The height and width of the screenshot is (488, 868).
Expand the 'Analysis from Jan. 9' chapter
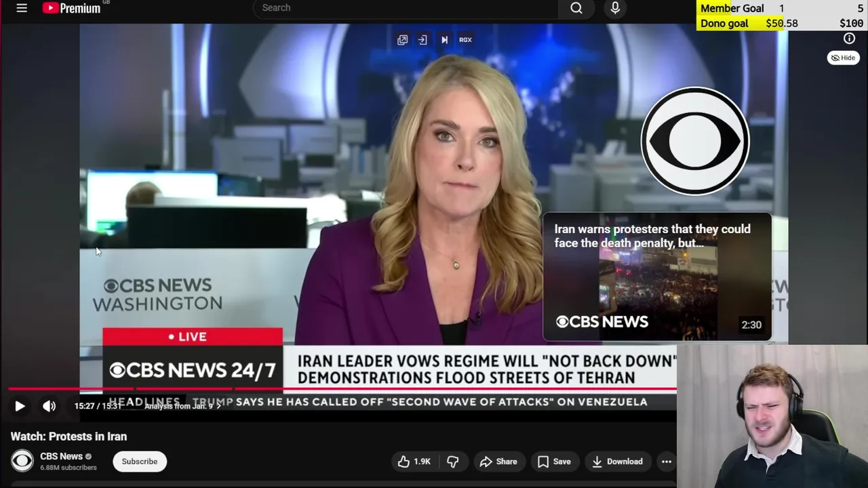click(182, 406)
